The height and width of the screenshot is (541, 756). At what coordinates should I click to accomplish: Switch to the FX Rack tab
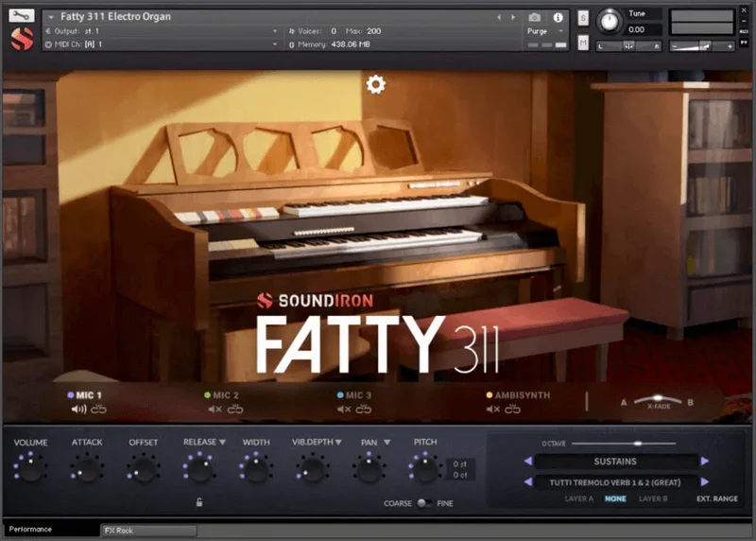coord(149,531)
